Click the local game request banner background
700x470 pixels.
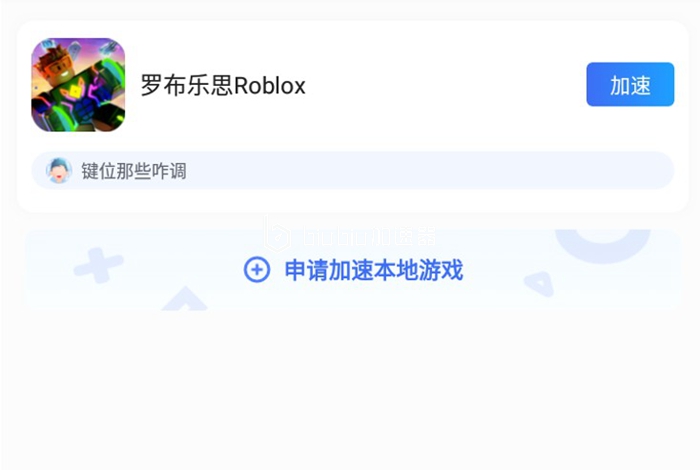tap(353, 270)
